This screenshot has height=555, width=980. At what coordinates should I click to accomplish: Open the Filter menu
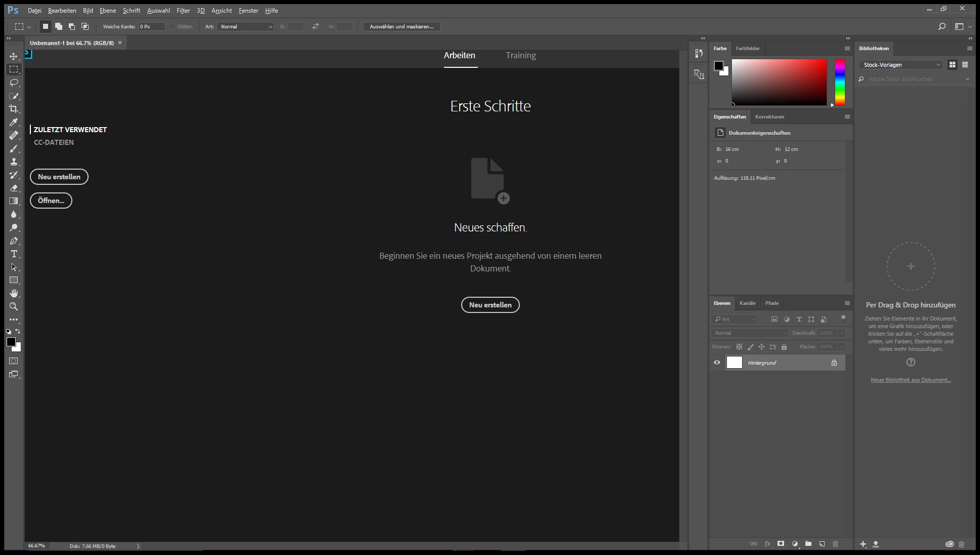click(x=183, y=11)
